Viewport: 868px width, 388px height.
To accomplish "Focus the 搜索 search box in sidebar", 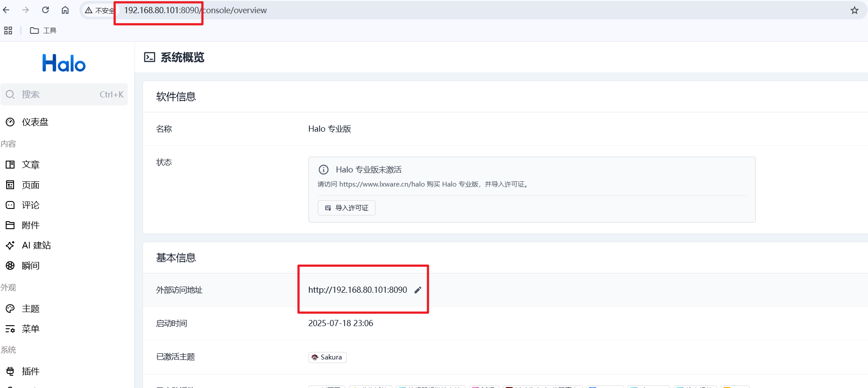I will [64, 94].
